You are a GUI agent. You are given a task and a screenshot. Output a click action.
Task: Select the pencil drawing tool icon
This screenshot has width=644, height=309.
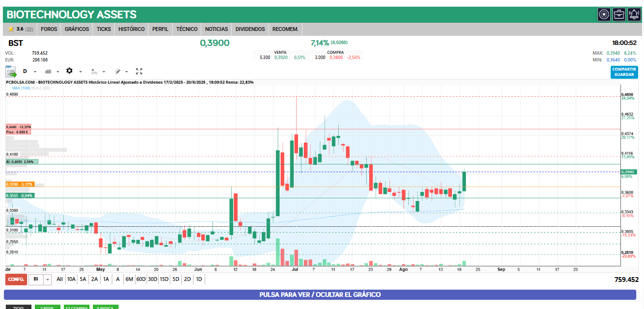point(118,71)
